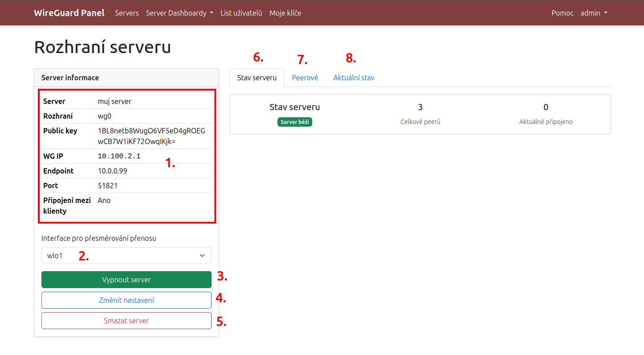This screenshot has width=644, height=355.
Task: Click the WG IP value 10.100.2.1
Action: pos(119,156)
